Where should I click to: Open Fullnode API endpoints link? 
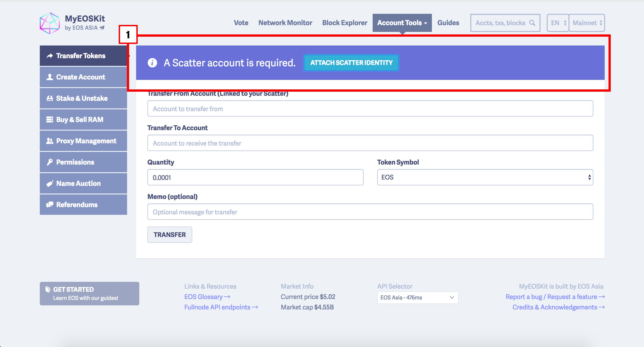point(221,307)
